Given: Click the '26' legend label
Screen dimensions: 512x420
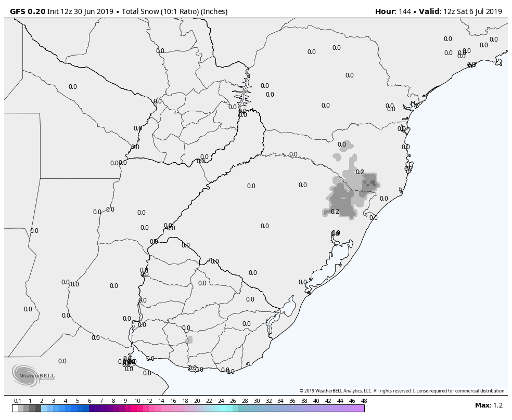Looking at the screenshot, I should pos(233,401).
